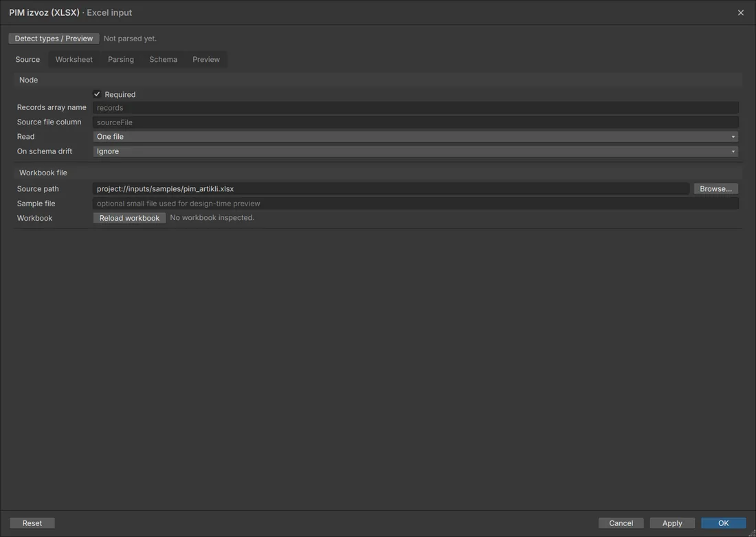Click the 'Source path' label
Image resolution: width=756 pixels, height=537 pixels.
38,188
